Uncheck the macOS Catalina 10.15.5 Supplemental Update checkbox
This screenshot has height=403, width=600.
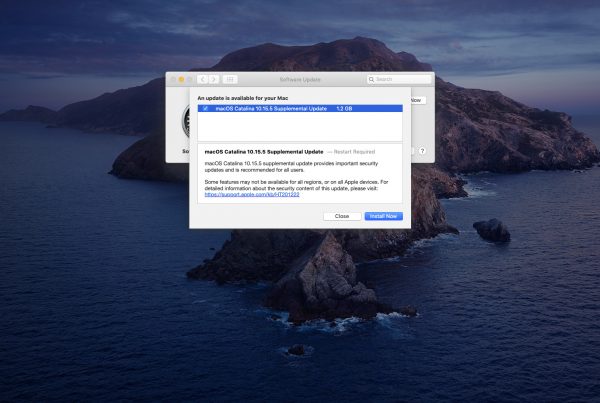click(205, 109)
